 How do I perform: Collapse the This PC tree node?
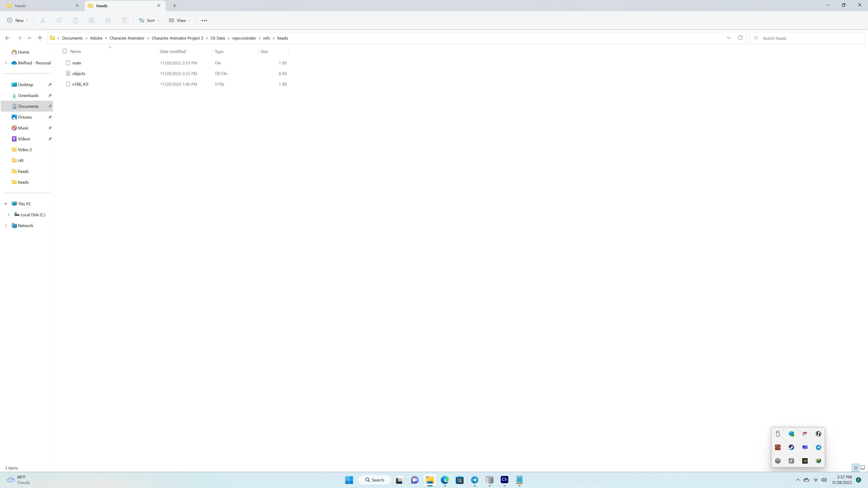[x=6, y=204]
